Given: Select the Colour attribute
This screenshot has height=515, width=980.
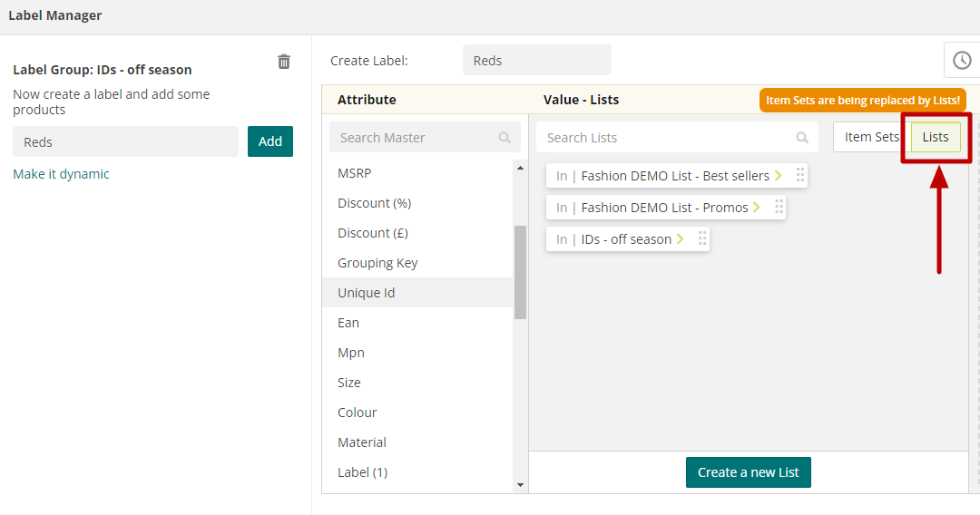Looking at the screenshot, I should click(358, 413).
